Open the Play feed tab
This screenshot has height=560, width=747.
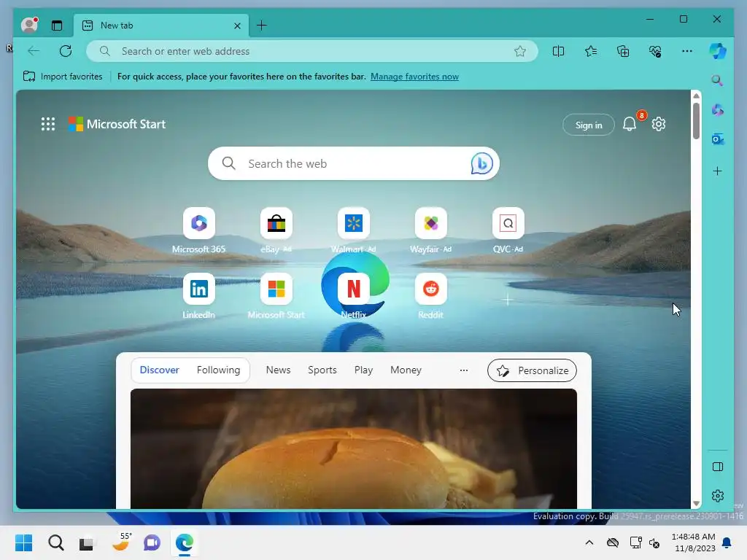coord(363,370)
